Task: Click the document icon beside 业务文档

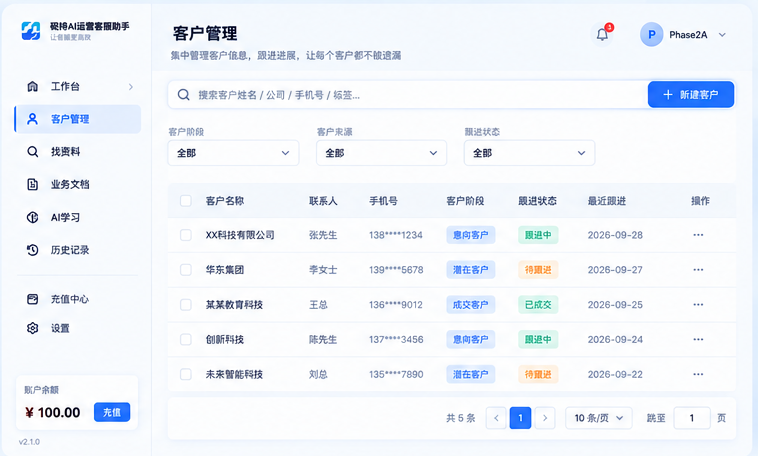Action: tap(32, 184)
